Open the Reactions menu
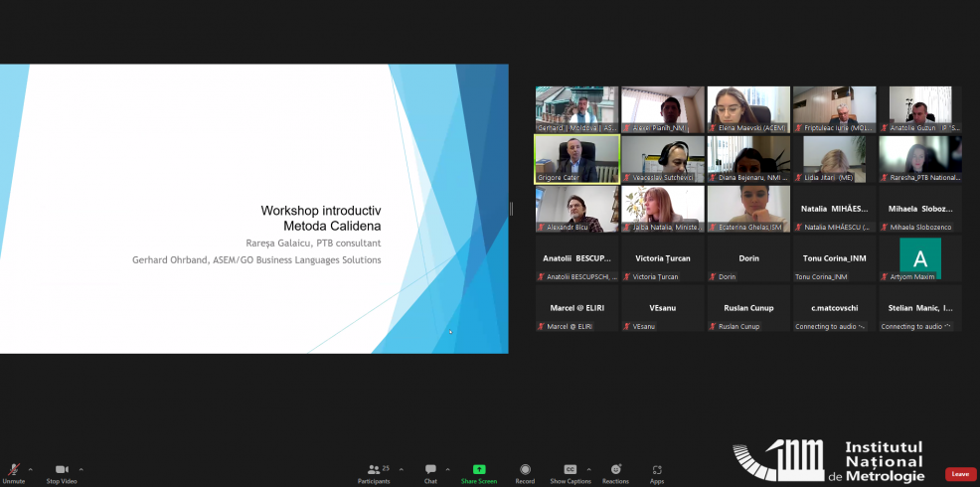This screenshot has width=980, height=487. click(616, 469)
